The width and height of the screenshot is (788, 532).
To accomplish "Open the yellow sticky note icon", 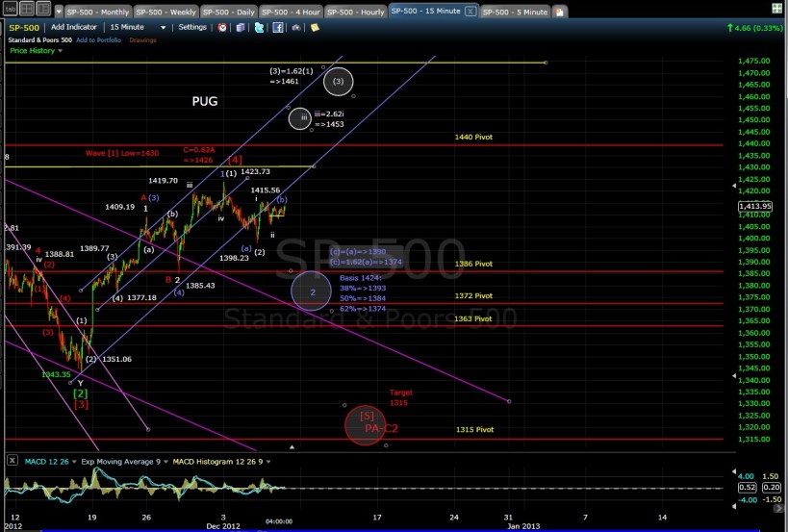I will 315,28.
